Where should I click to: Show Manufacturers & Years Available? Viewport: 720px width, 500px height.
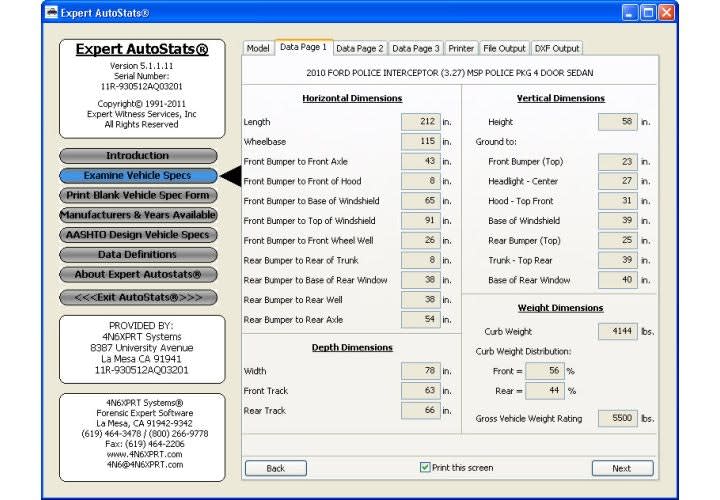click(138, 215)
